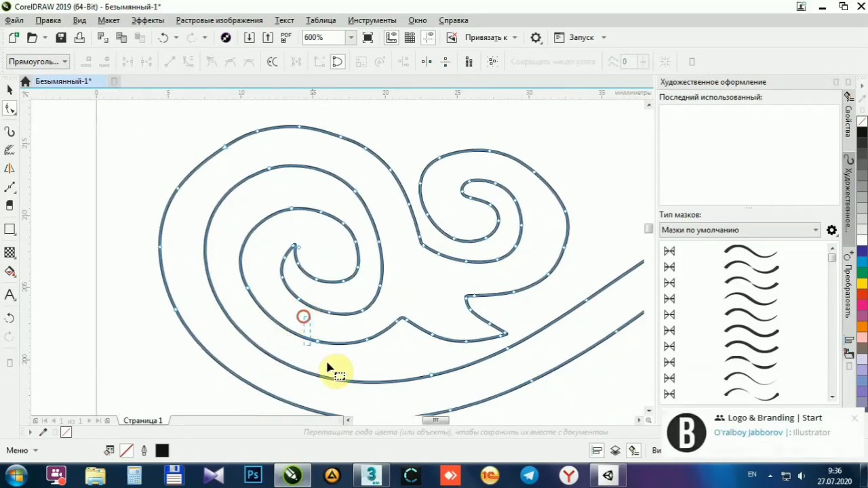Click the Publish to PDF icon
The image size is (868, 488).
point(285,38)
